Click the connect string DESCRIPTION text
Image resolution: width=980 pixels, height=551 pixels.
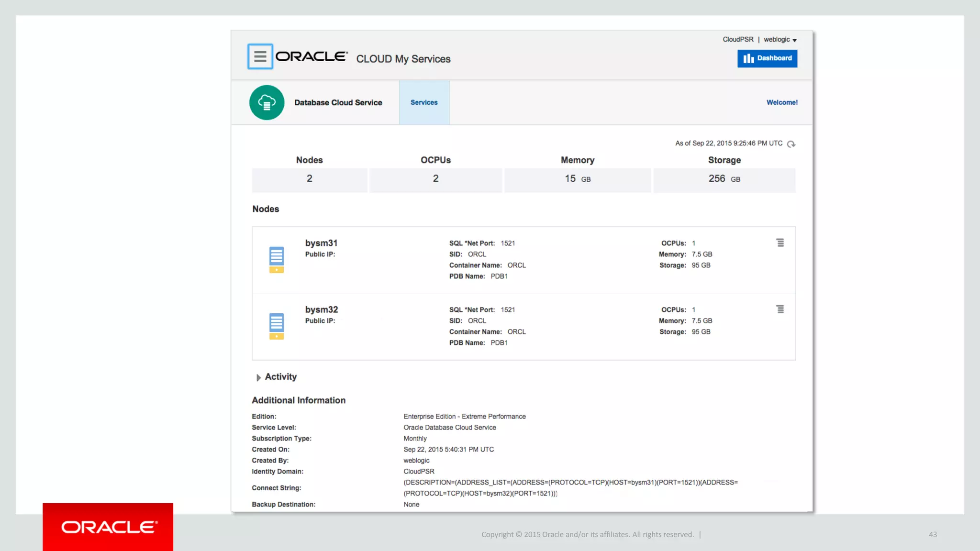pos(570,488)
